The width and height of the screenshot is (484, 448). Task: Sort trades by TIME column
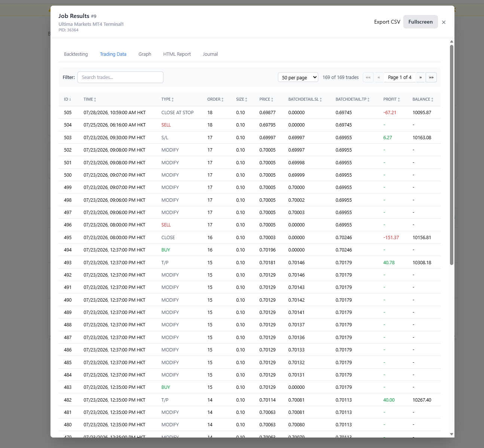(x=90, y=100)
